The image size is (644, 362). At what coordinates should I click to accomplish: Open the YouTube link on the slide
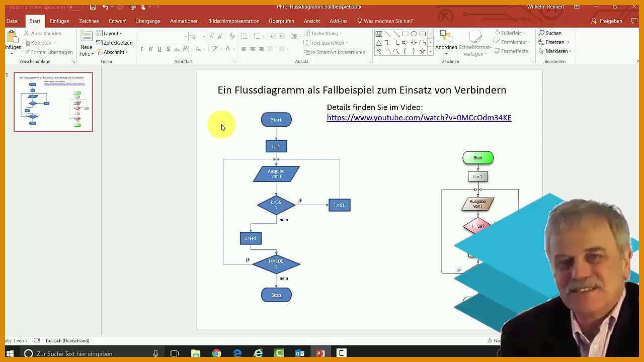tap(419, 118)
